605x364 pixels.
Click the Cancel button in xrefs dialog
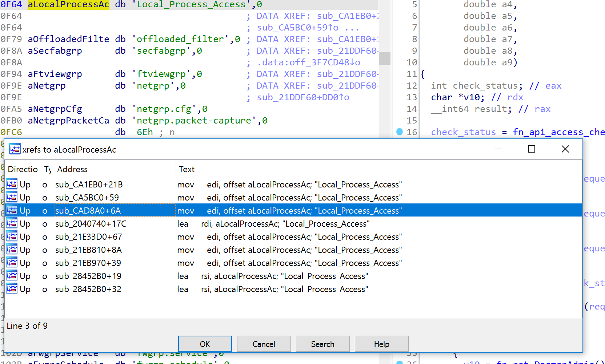[264, 344]
